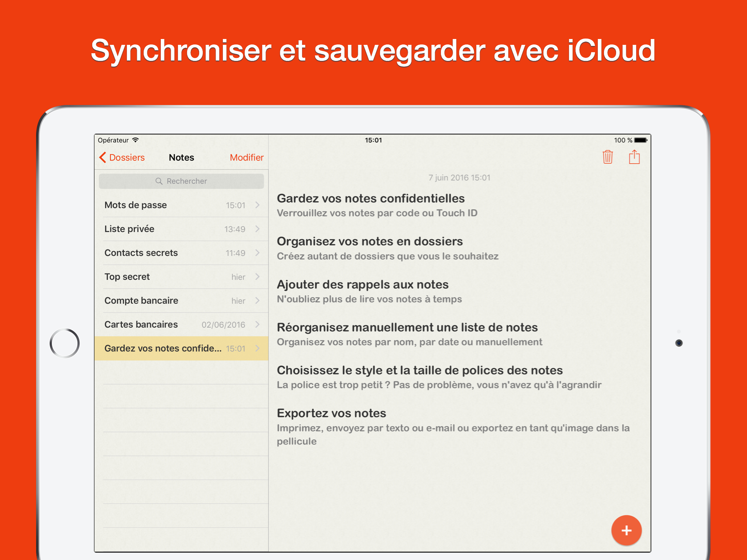Tap the trash delete icon
Screen dimensions: 747x560
(607, 157)
